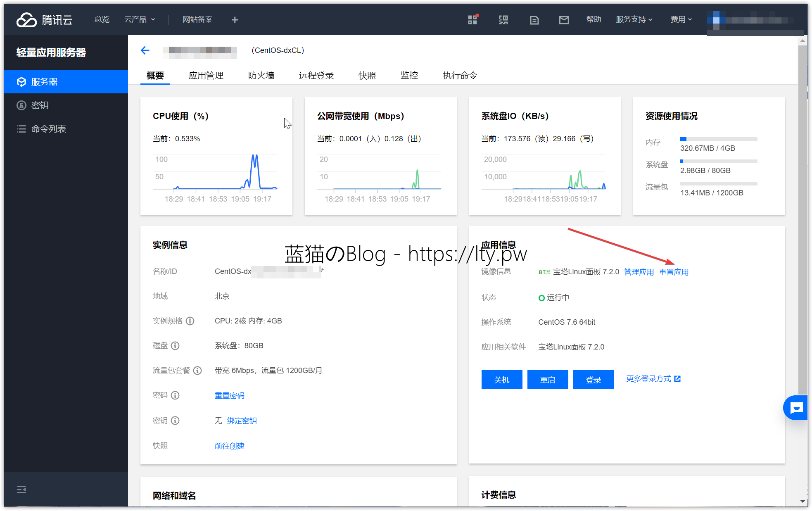Click the info icon beside 流量包套餐

coord(197,371)
